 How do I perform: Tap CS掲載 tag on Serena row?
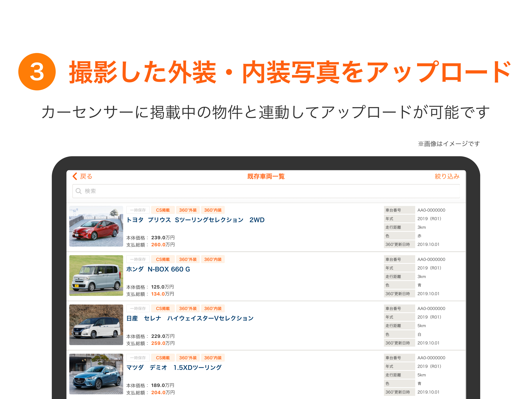point(163,309)
